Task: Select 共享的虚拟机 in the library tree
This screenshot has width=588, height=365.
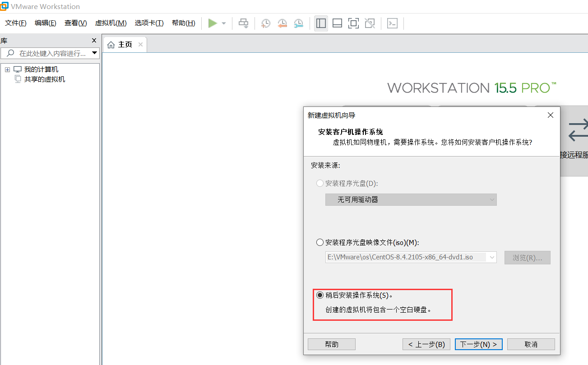Action: [45, 79]
